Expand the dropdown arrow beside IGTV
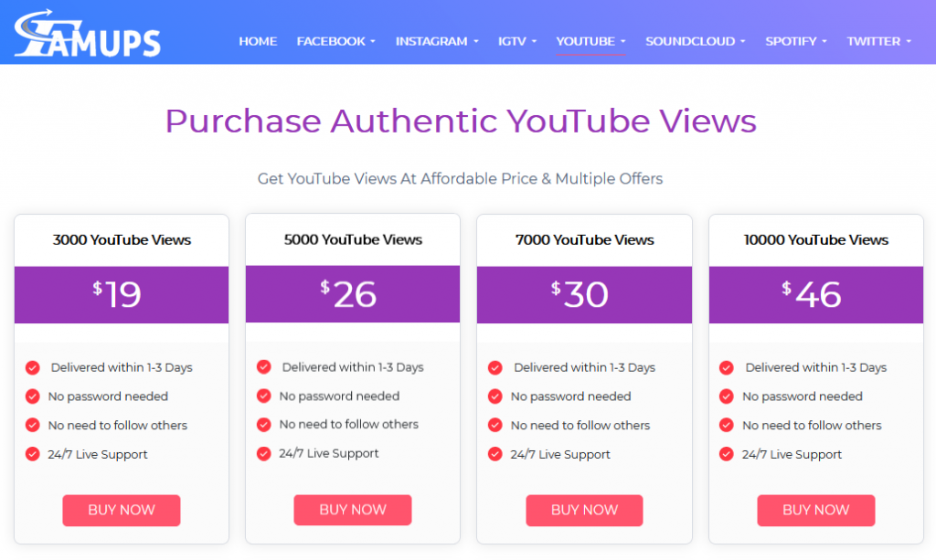 [x=534, y=42]
